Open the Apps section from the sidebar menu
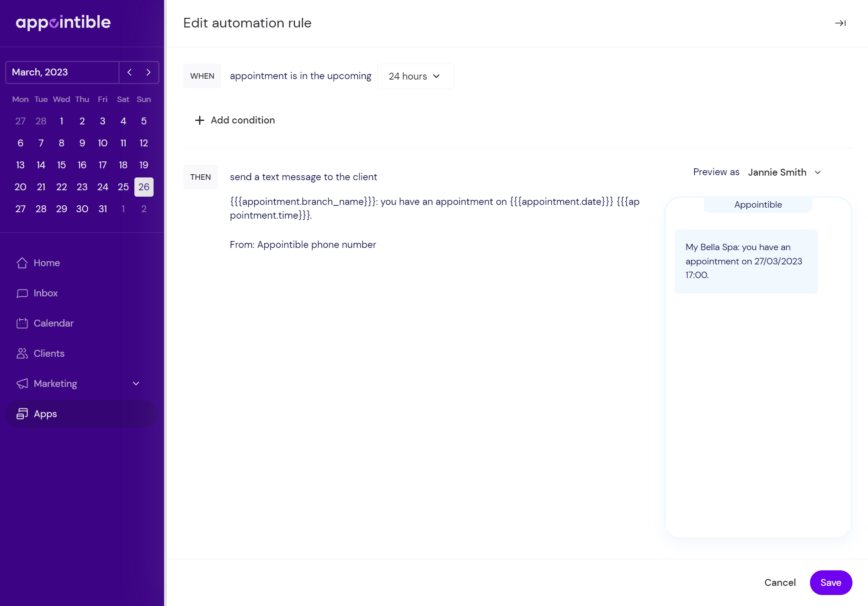868x606 pixels. point(45,413)
